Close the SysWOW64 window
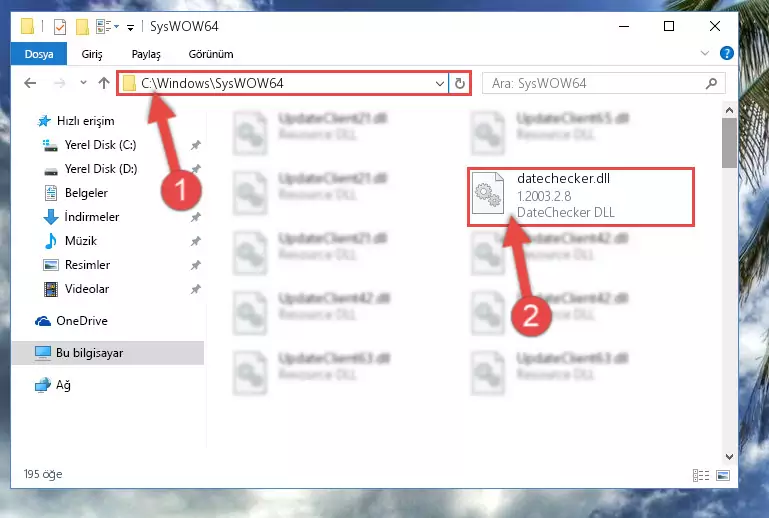 tap(715, 26)
